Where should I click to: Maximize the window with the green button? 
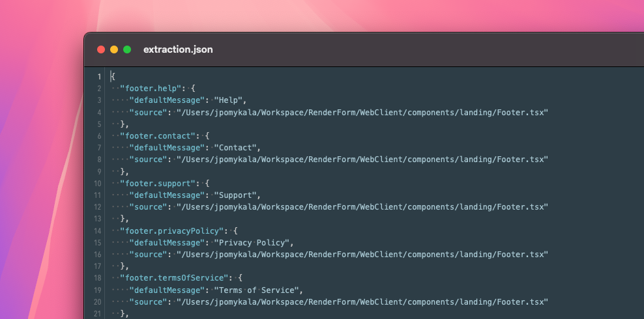(x=127, y=49)
